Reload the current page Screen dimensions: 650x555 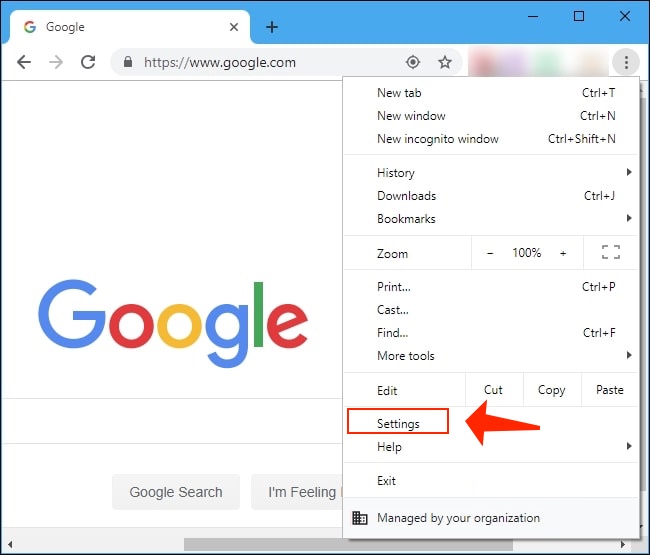coord(88,62)
